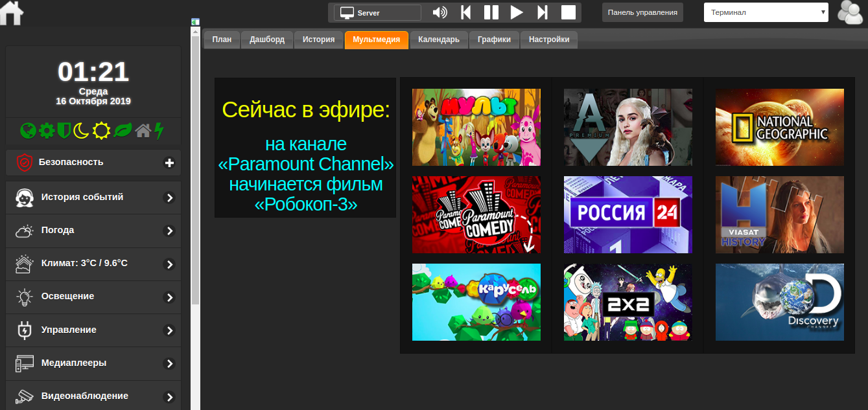Open the Терминал dropdown list
Image resolution: width=868 pixels, height=410 pixels.
point(766,12)
